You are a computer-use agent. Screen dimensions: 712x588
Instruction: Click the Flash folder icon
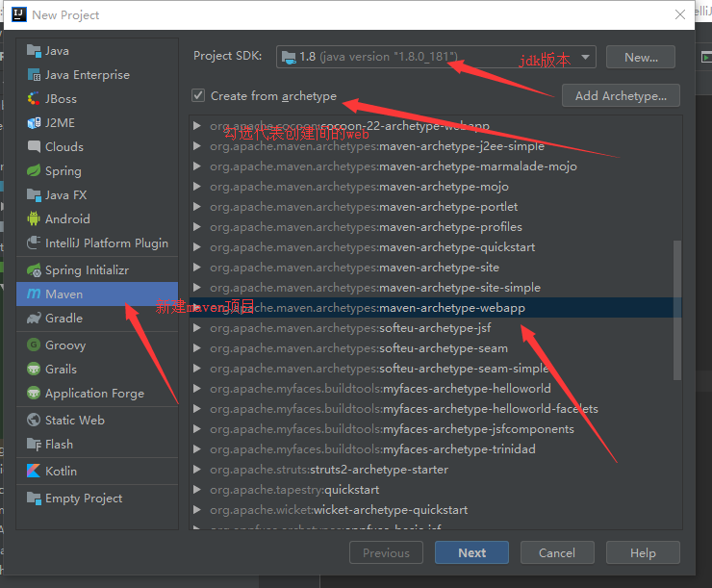(x=34, y=444)
